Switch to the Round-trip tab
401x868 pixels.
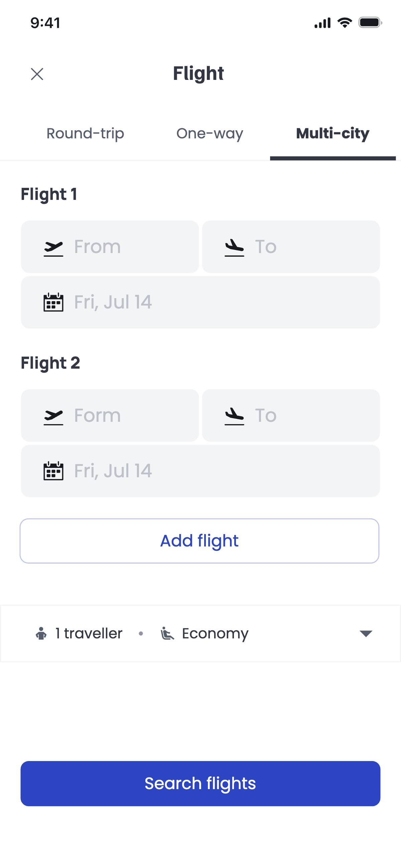pyautogui.click(x=85, y=134)
